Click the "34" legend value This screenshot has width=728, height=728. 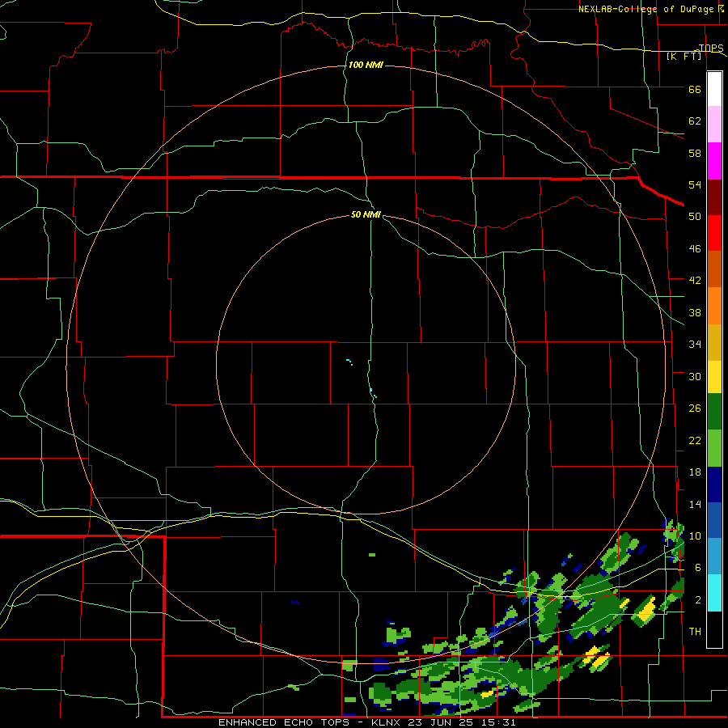[x=695, y=344]
